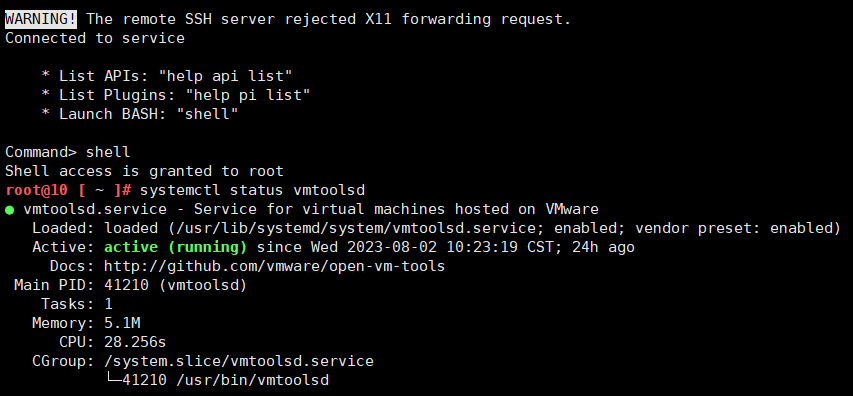Screen dimensions: 853x396
Task: Click the CPU 28.256s value
Action: pos(135,342)
